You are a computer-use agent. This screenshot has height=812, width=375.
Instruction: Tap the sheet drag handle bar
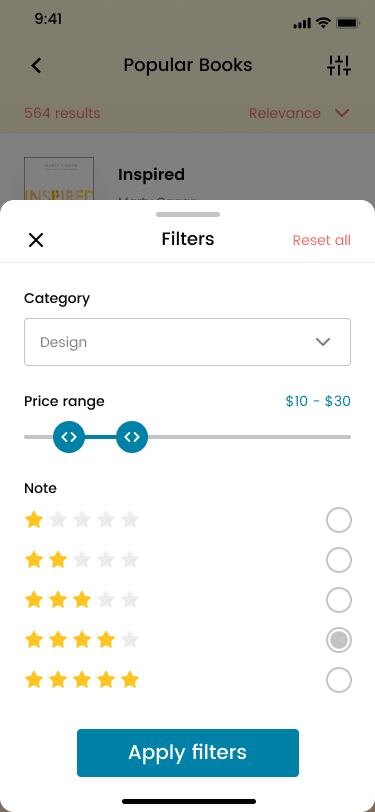coord(188,214)
